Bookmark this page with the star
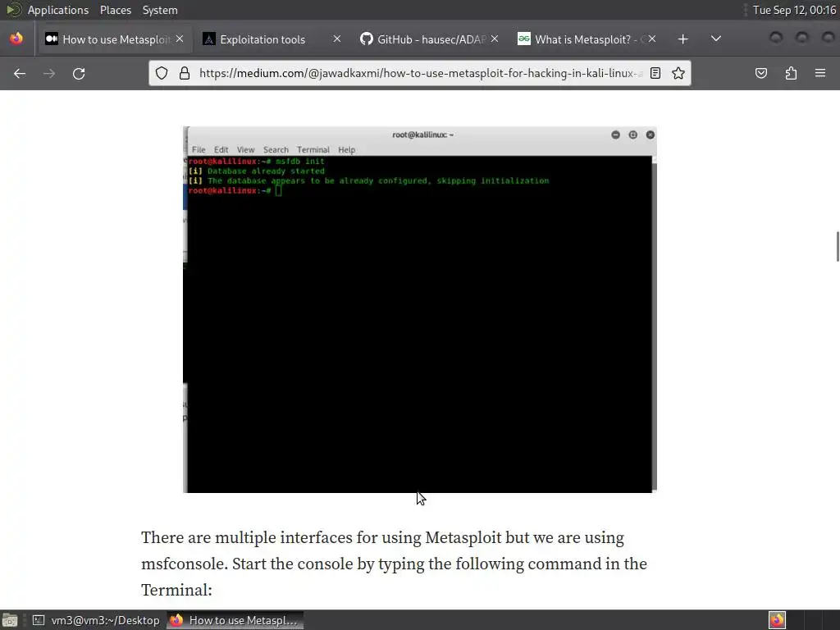Viewport: 840px width, 630px height. tap(678, 73)
